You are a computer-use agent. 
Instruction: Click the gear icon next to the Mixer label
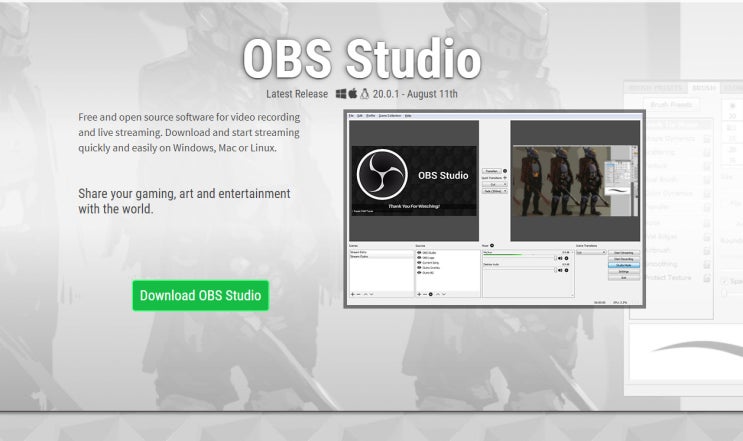point(492,245)
